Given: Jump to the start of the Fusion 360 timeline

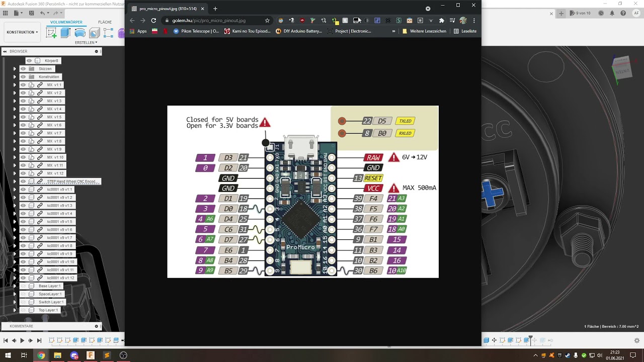Looking at the screenshot, I should tap(6, 341).
